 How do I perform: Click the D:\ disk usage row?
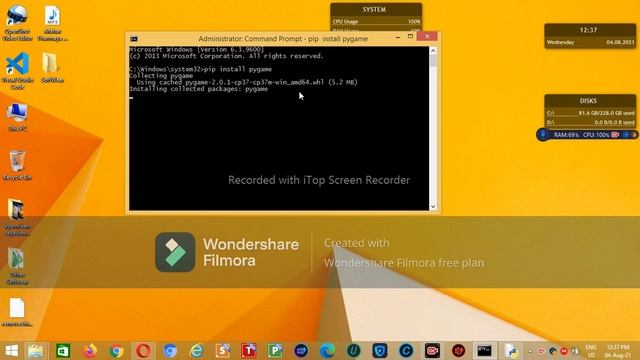(590, 122)
